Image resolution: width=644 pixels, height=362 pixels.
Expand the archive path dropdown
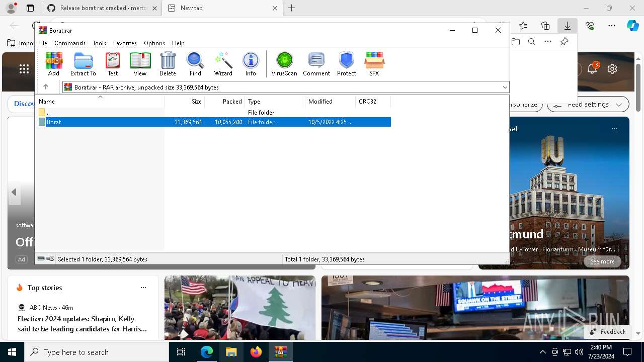[505, 87]
